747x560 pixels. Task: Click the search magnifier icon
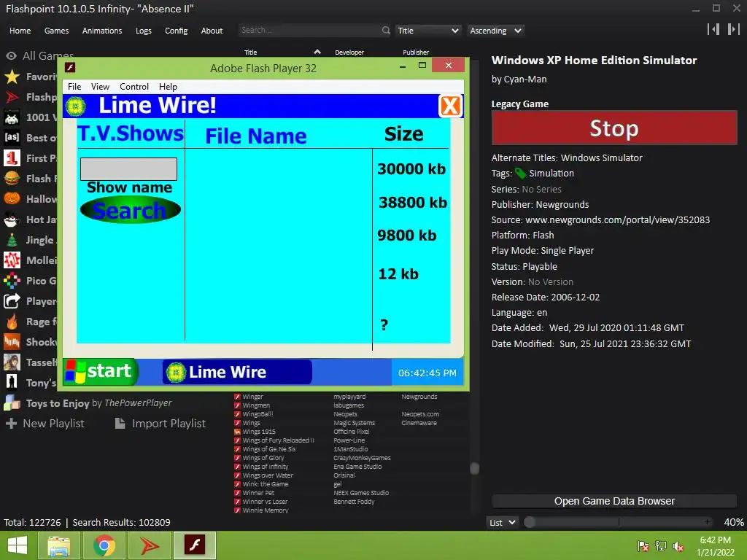(x=386, y=31)
